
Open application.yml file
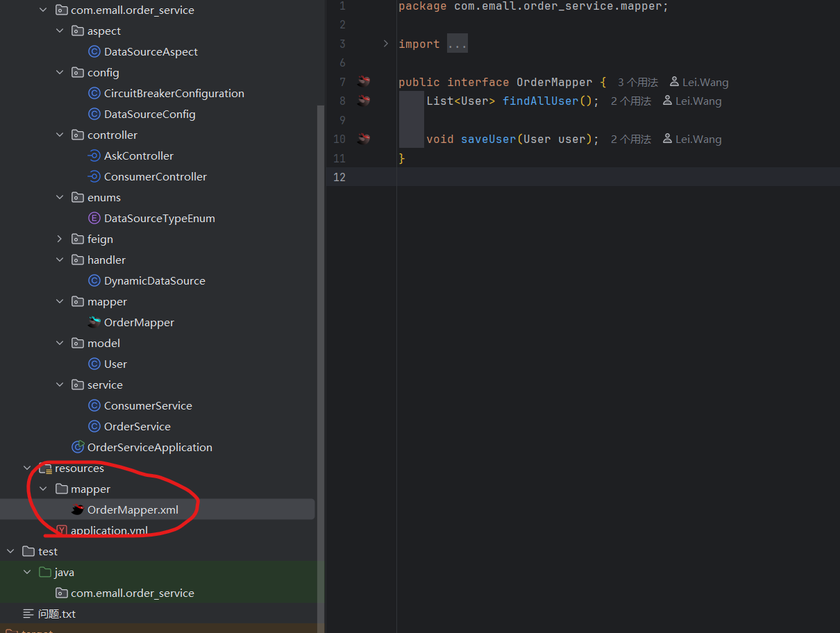(x=109, y=531)
